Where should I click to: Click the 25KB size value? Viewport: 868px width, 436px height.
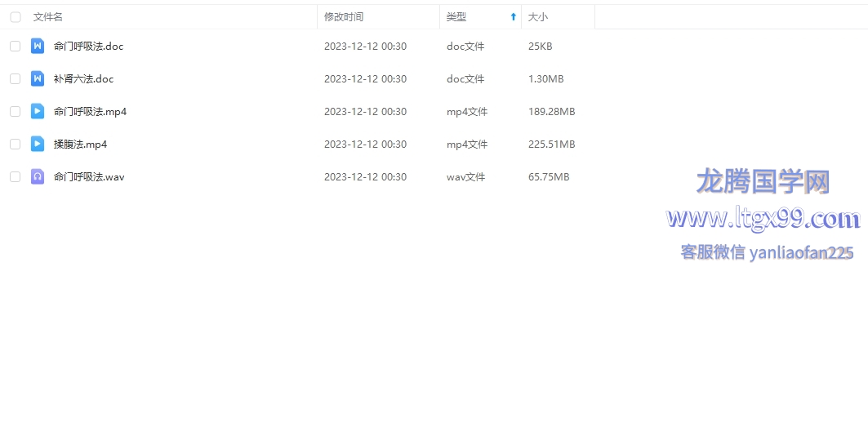[x=541, y=46]
